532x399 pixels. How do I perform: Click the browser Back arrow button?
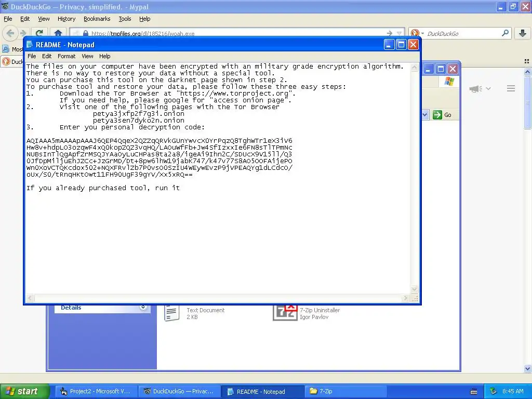pos(10,33)
